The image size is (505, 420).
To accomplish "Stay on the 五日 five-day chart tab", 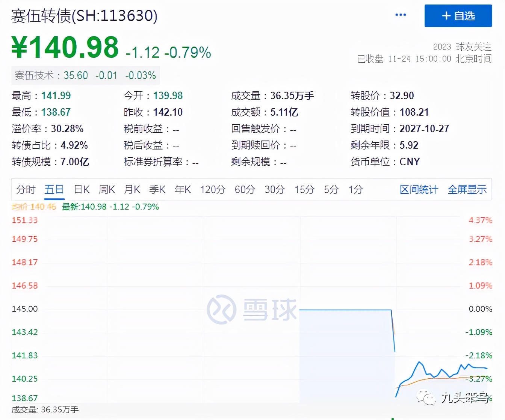I will pos(54,190).
